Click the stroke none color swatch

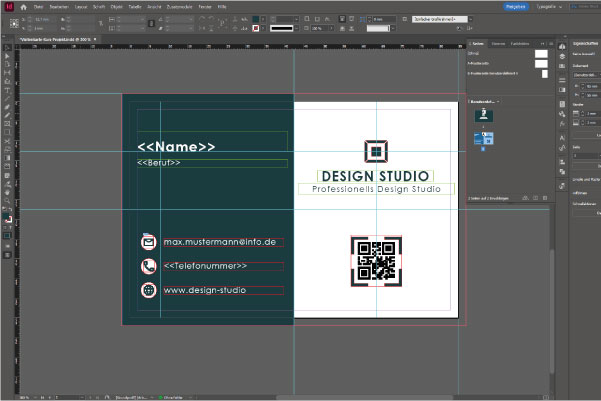pyautogui.click(x=256, y=28)
